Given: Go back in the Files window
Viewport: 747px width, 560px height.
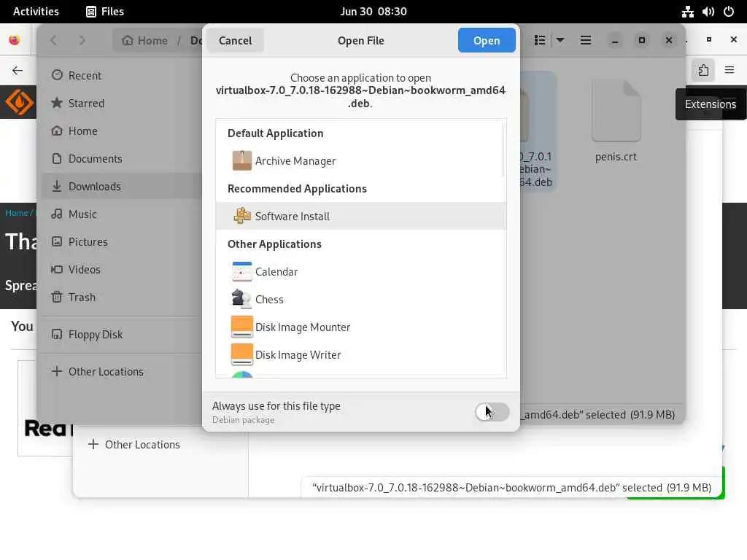Looking at the screenshot, I should tap(54, 41).
